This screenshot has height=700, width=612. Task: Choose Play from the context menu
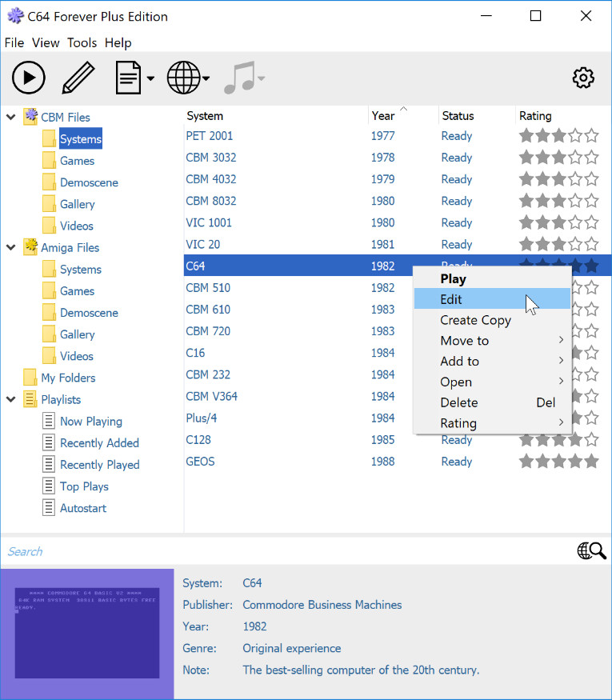pos(492,278)
